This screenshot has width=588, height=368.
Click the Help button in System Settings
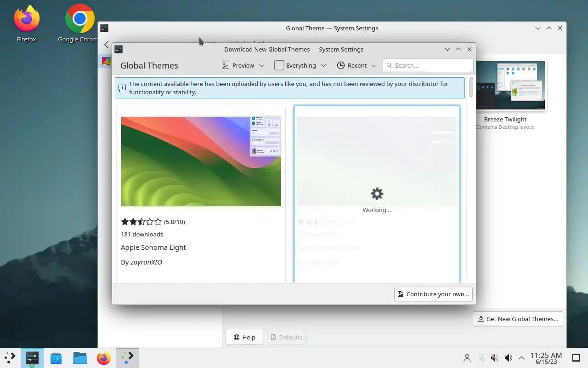(x=244, y=337)
